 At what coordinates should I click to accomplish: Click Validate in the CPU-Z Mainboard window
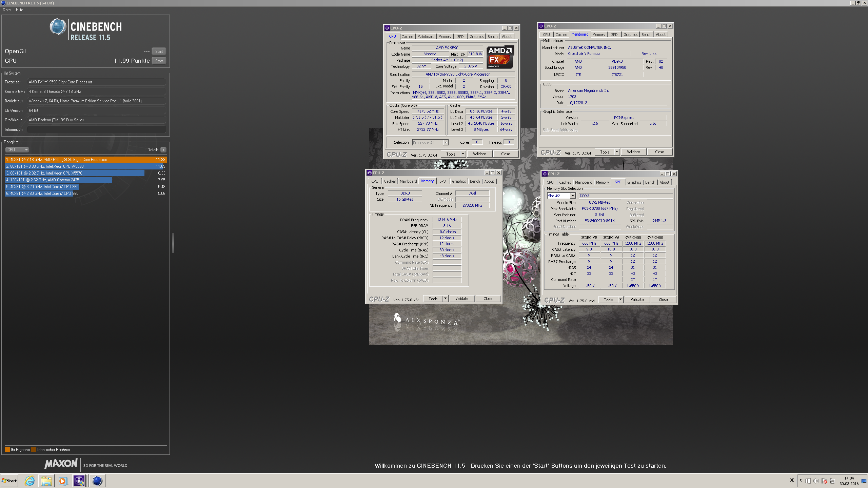pyautogui.click(x=633, y=152)
